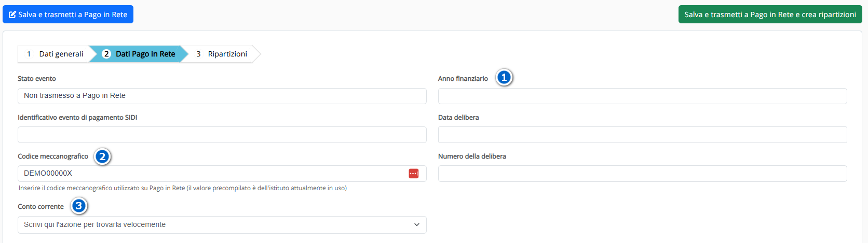Click the Anno finanziario label
Screen dimensions: 868x243
click(463, 79)
